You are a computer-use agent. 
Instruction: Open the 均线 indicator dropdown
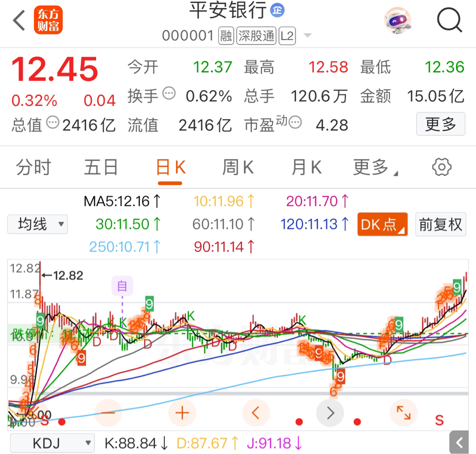tap(38, 224)
